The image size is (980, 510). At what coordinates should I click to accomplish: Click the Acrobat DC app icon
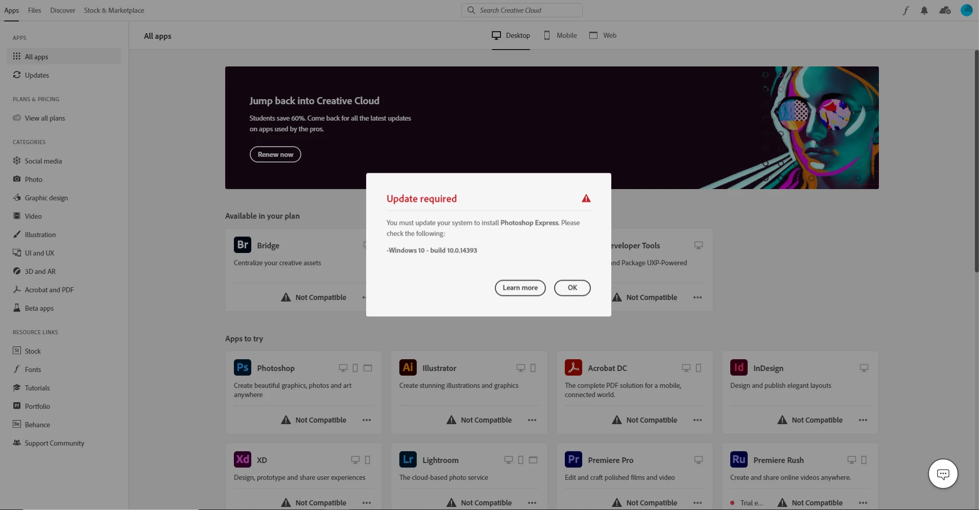pyautogui.click(x=573, y=367)
